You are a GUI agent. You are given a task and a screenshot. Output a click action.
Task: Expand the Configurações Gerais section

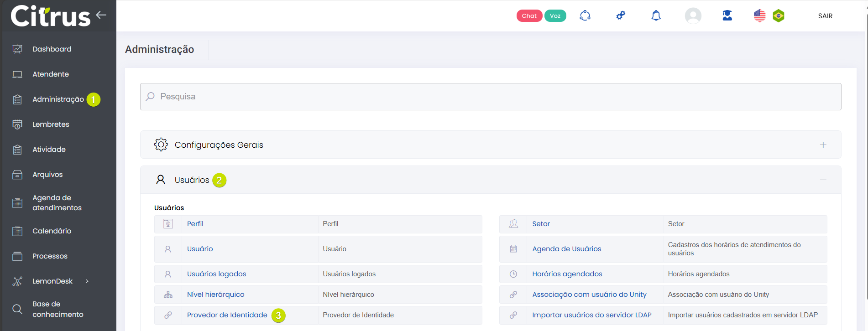point(823,145)
